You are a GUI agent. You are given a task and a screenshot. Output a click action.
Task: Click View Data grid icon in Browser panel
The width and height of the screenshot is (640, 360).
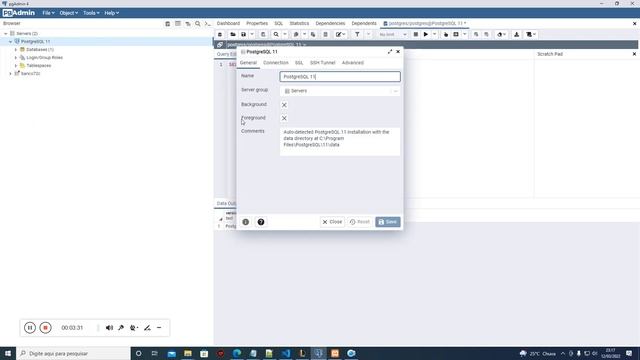(178, 24)
